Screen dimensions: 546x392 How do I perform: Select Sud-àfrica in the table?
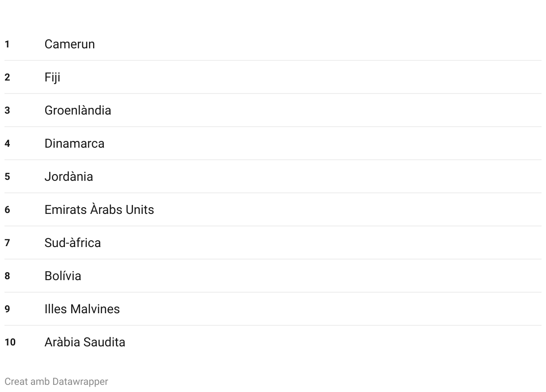click(73, 243)
